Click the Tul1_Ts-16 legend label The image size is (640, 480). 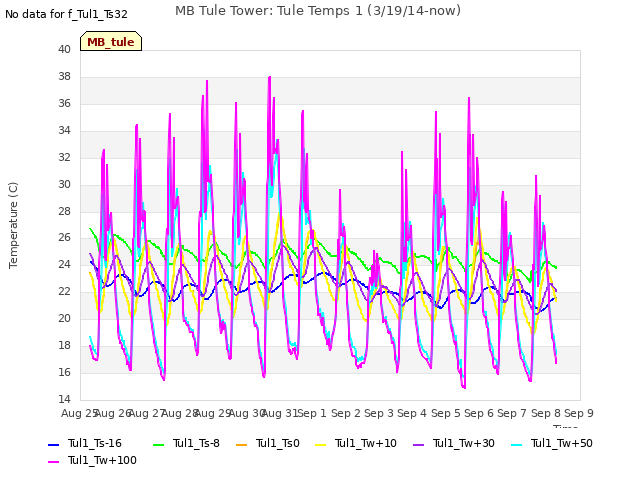[x=95, y=443]
